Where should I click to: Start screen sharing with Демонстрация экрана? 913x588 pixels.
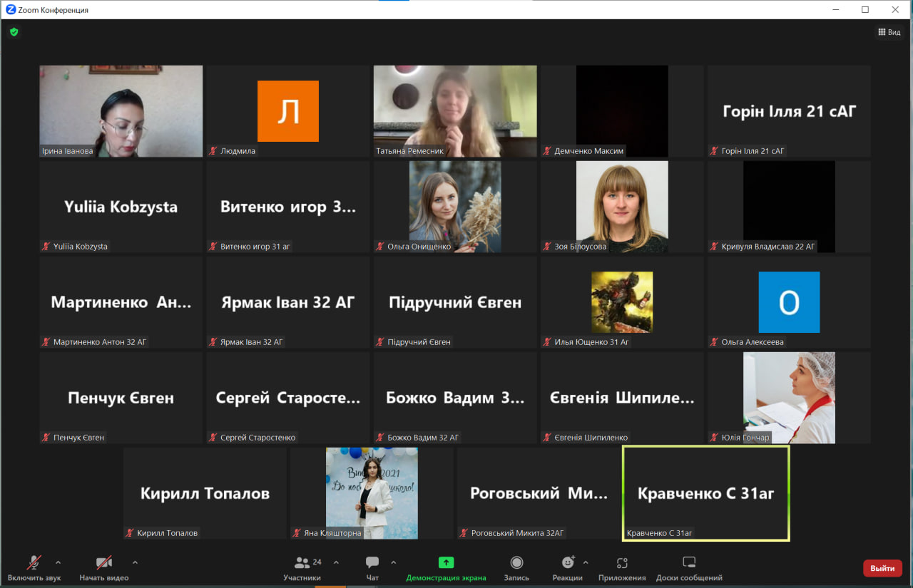click(x=446, y=567)
